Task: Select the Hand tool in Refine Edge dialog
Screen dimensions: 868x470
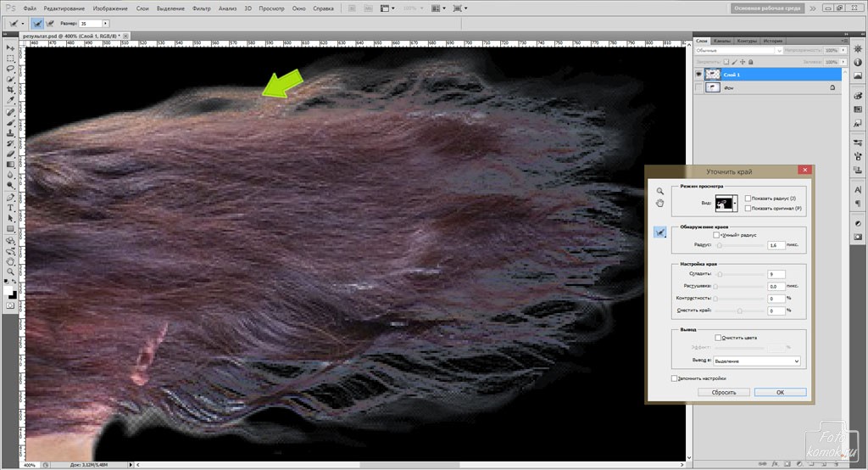Action: click(x=659, y=203)
